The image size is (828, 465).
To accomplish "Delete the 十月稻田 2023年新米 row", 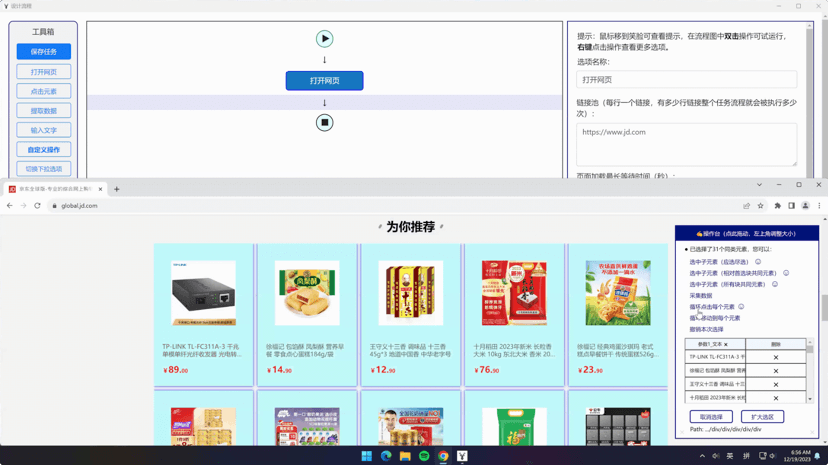I will point(776,398).
